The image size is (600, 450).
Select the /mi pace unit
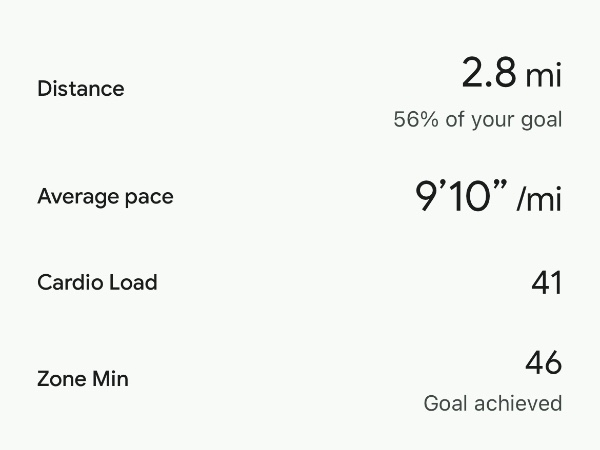click(540, 198)
